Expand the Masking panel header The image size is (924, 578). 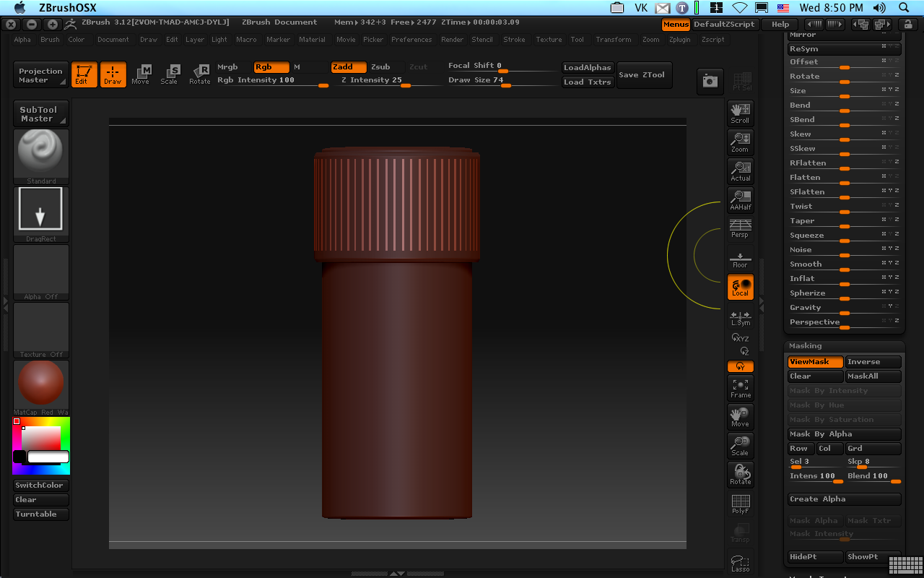(805, 346)
